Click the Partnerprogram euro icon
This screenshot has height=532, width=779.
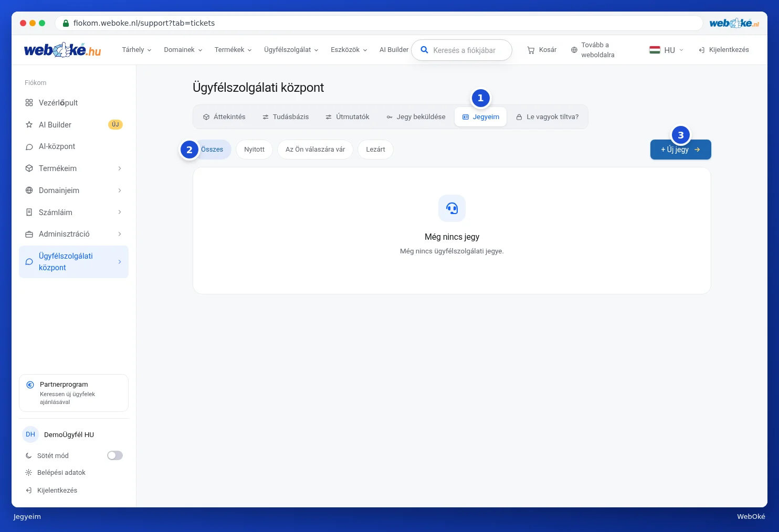tap(30, 385)
